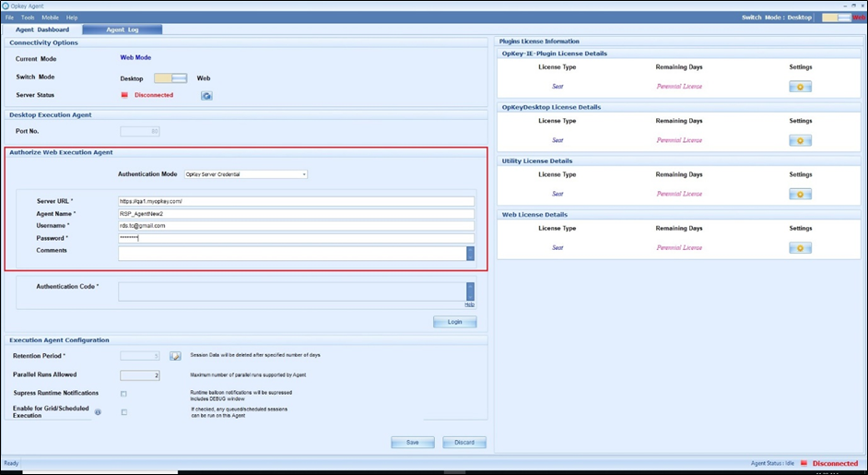868x475 pixels.
Task: Click the edit icon beside Retention Period
Action: [175, 355]
